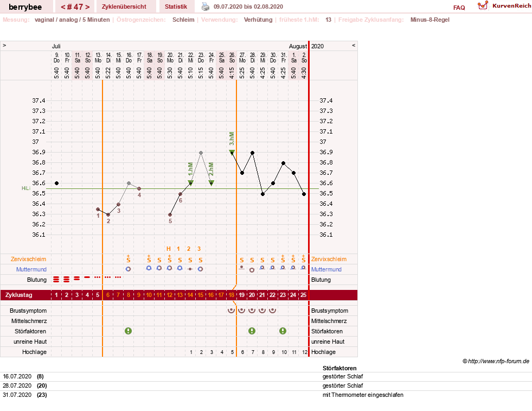Click the Störfaktoren exclamation icon on cycle day 8
The height and width of the screenshot is (411, 532).
point(128,331)
